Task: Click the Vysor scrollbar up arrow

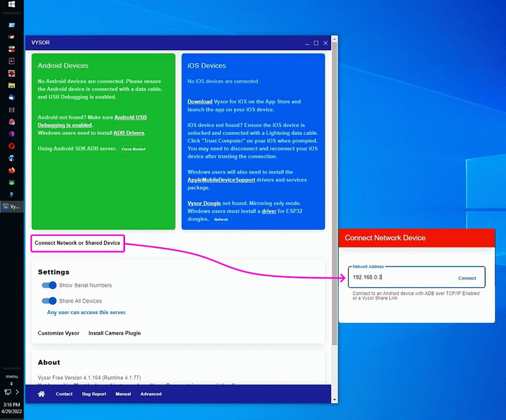Action: 334,39
